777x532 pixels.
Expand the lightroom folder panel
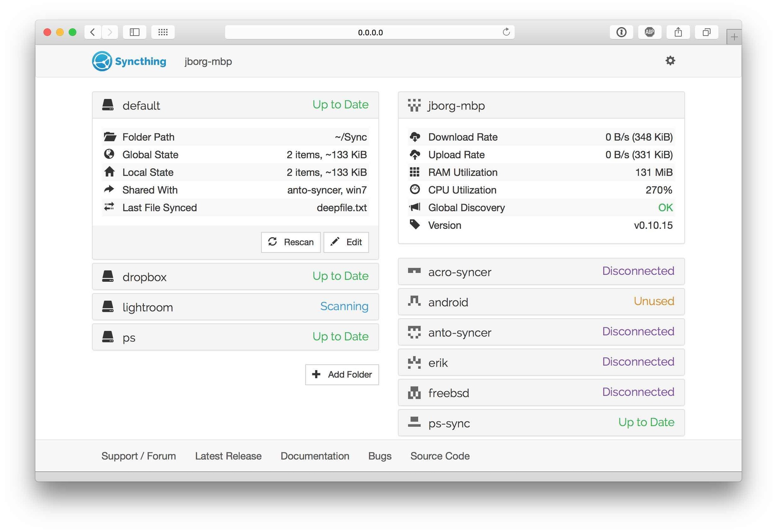click(x=235, y=307)
